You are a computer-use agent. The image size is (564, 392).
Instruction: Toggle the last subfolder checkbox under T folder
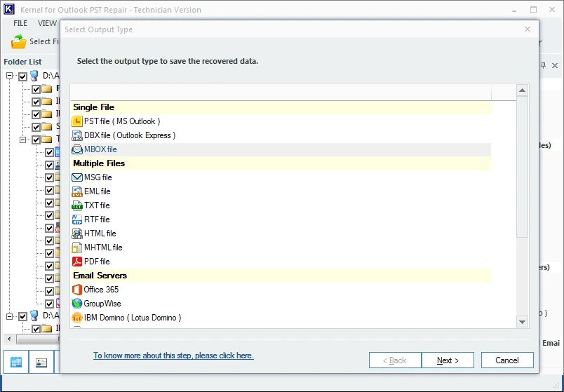tap(49, 304)
